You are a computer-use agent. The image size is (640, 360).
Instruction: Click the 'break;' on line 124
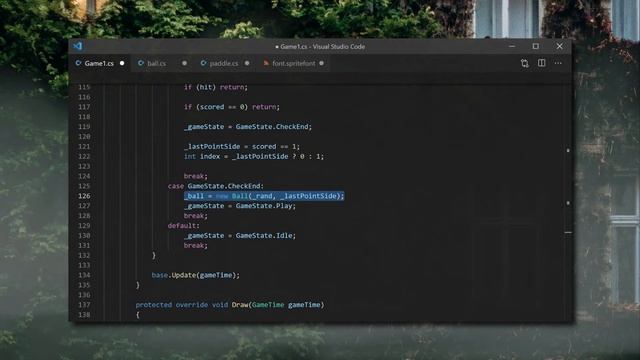196,176
